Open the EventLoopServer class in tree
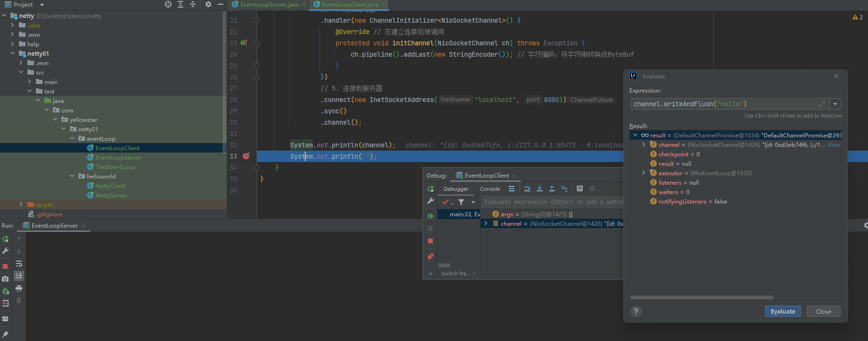 point(118,157)
